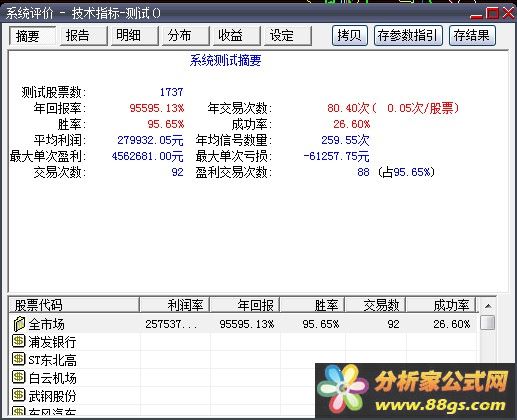Click the 白云机场 stock icon

coord(19,377)
